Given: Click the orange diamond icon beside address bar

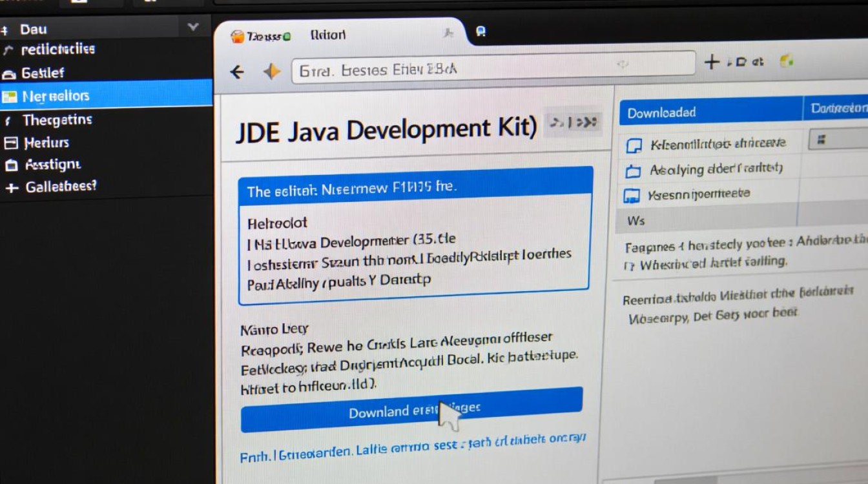Looking at the screenshot, I should pyautogui.click(x=272, y=72).
